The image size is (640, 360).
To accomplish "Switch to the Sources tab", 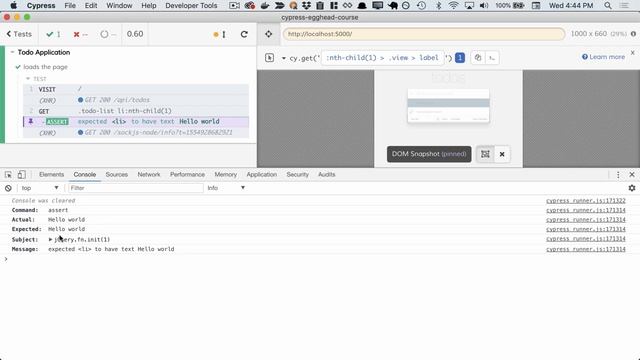I will point(117,175).
